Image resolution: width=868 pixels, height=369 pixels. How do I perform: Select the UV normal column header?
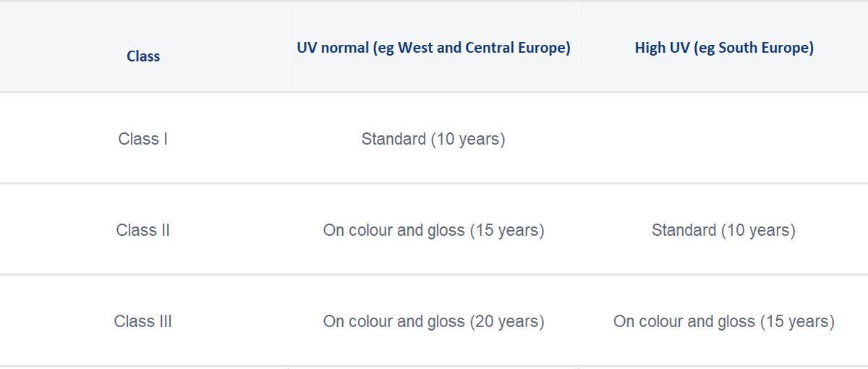[433, 48]
